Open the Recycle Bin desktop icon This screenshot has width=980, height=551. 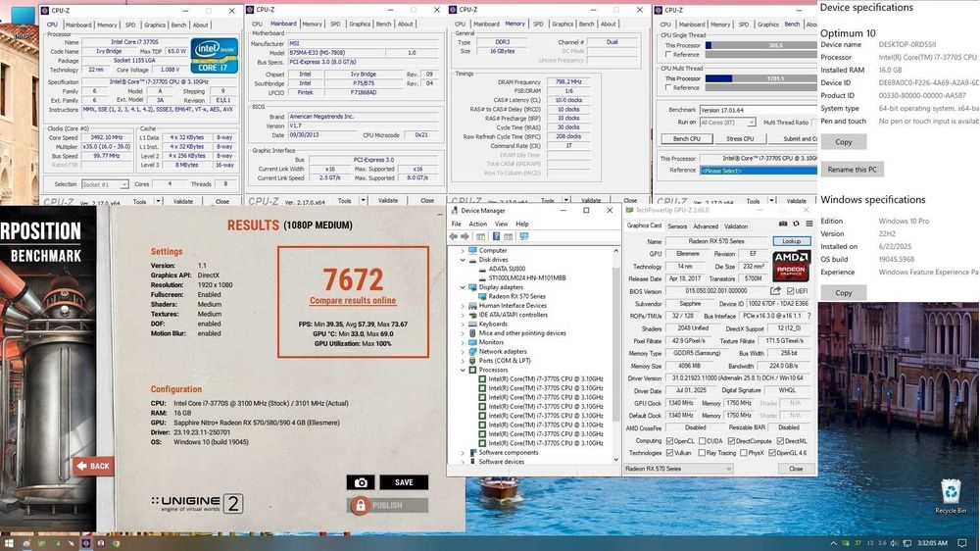(951, 497)
